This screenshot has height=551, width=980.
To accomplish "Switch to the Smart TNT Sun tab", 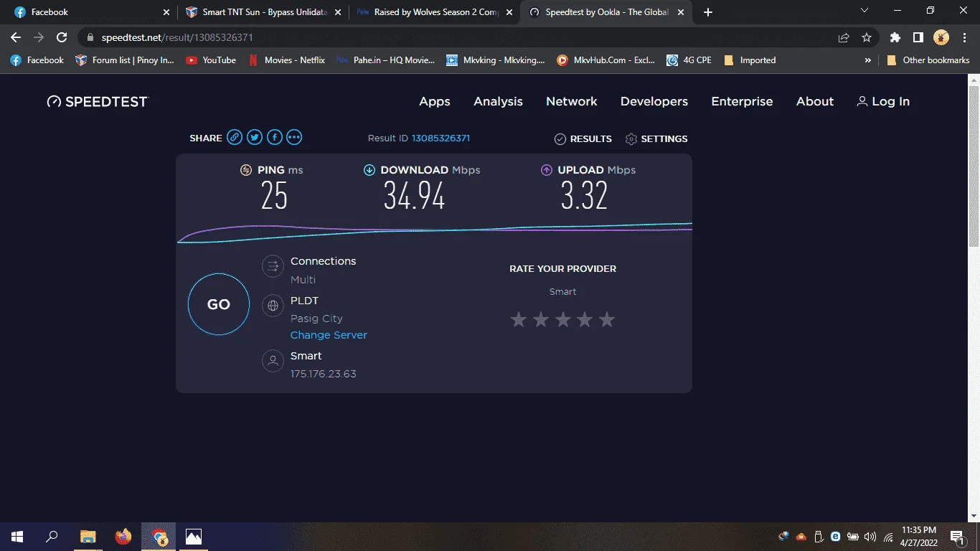I will (x=262, y=12).
